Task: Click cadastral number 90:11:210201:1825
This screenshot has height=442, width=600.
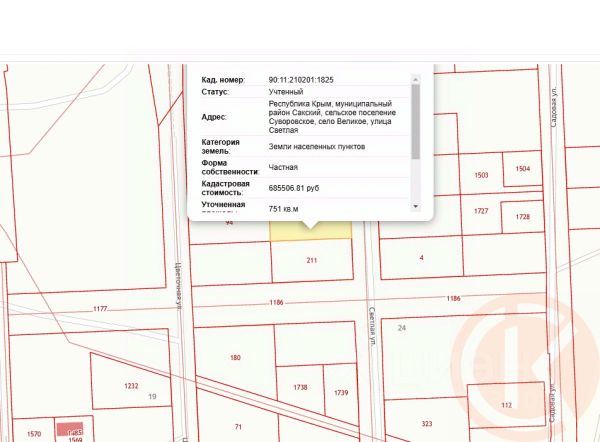Action: click(x=301, y=80)
